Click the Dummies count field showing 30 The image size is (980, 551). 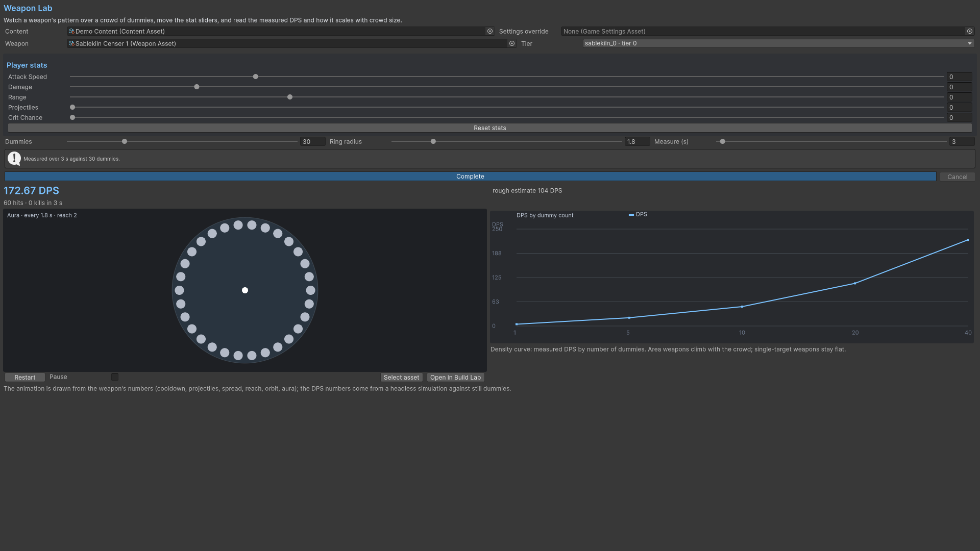click(x=312, y=142)
